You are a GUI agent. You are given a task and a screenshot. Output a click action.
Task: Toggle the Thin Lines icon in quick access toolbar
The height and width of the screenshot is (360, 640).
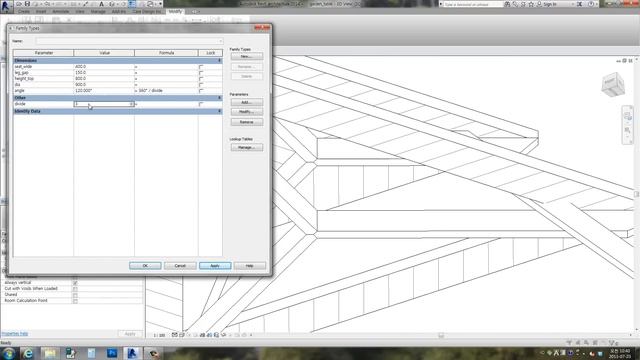[132, 4]
